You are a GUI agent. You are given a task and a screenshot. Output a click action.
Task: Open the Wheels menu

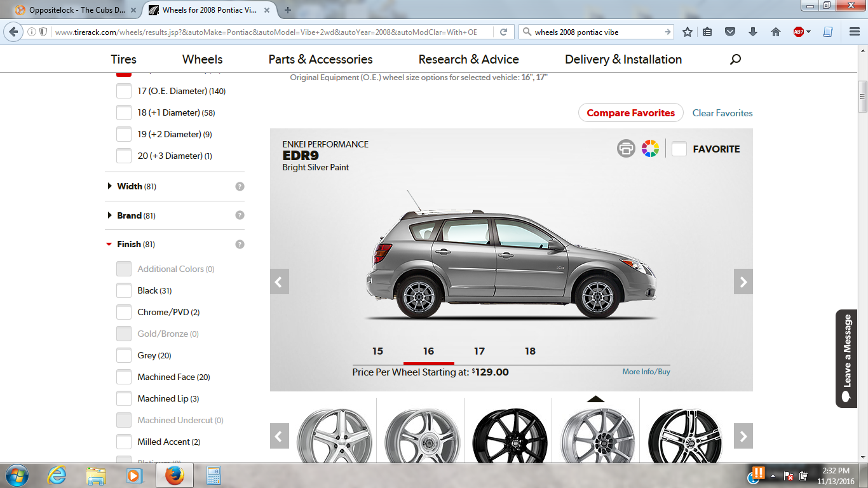[x=202, y=59]
